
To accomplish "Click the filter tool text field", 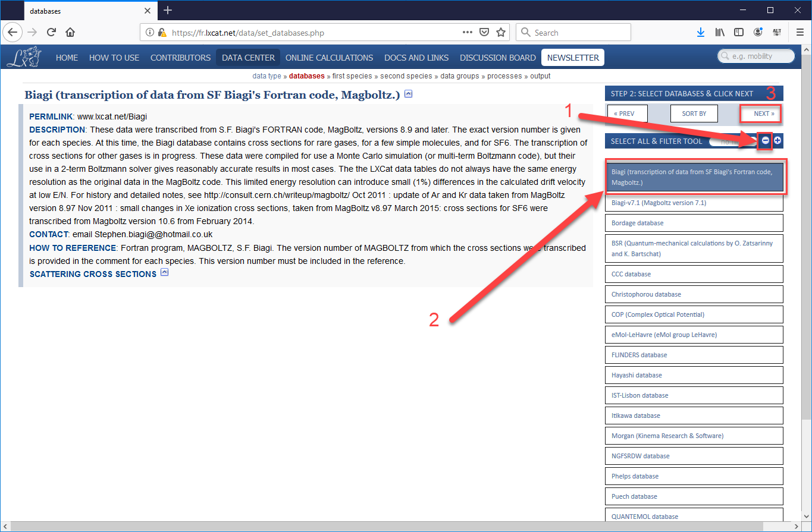I will [x=731, y=141].
